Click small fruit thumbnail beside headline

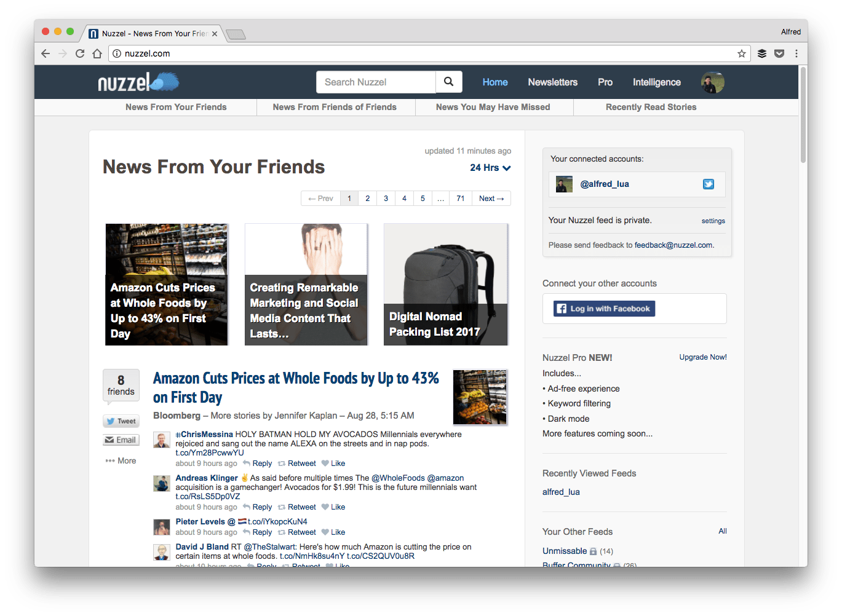pos(480,397)
